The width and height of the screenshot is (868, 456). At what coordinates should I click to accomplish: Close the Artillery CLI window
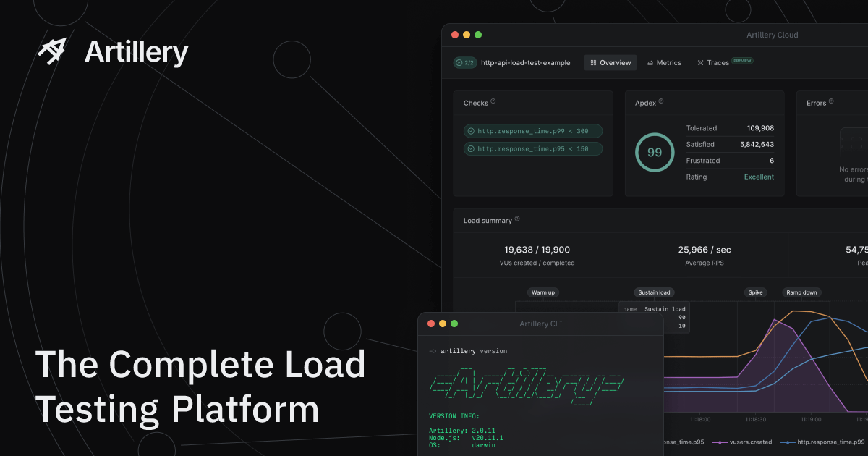[x=431, y=324]
